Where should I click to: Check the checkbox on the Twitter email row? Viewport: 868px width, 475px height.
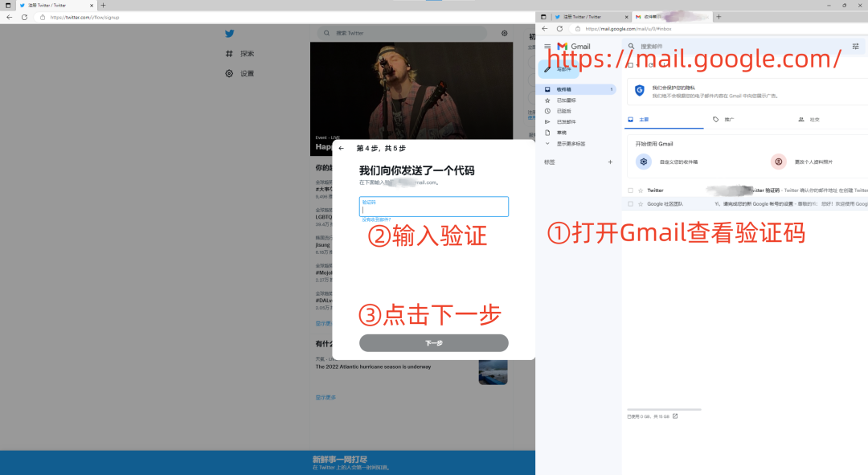click(631, 190)
